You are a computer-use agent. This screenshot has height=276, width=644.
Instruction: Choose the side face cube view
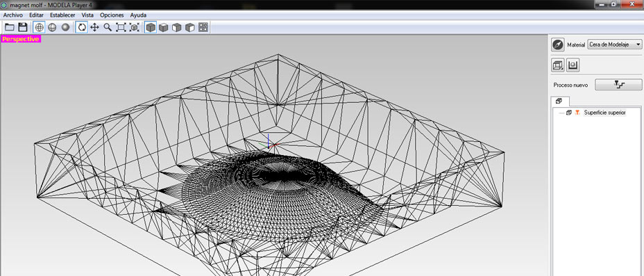(189, 28)
